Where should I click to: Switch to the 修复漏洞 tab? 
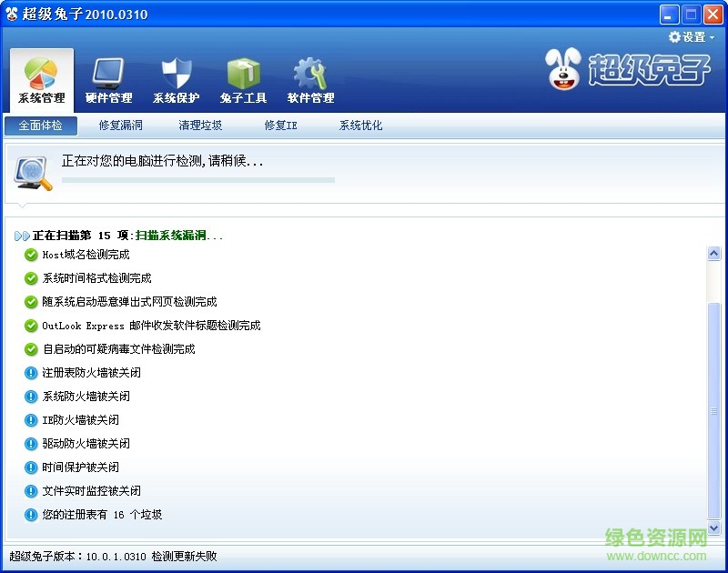pos(120,126)
